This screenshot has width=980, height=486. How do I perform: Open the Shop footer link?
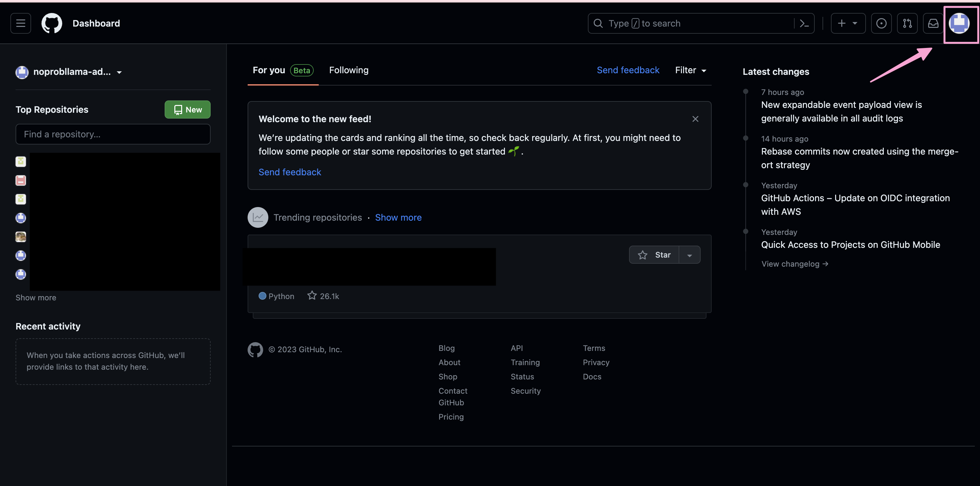point(448,376)
